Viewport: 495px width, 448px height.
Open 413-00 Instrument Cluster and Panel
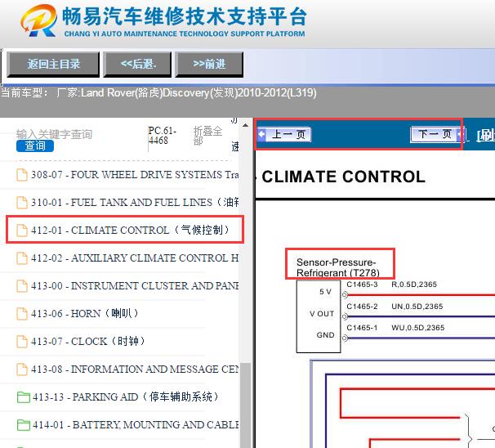click(135, 285)
